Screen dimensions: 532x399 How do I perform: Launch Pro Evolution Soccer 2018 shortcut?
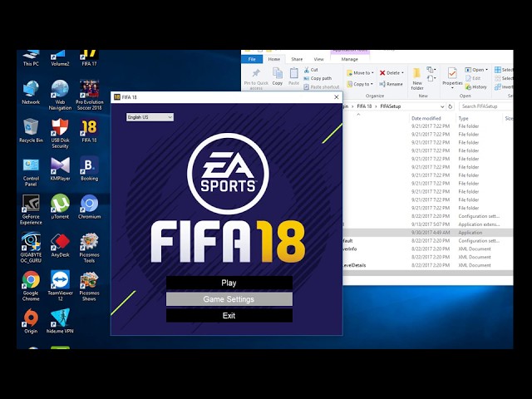(89, 96)
